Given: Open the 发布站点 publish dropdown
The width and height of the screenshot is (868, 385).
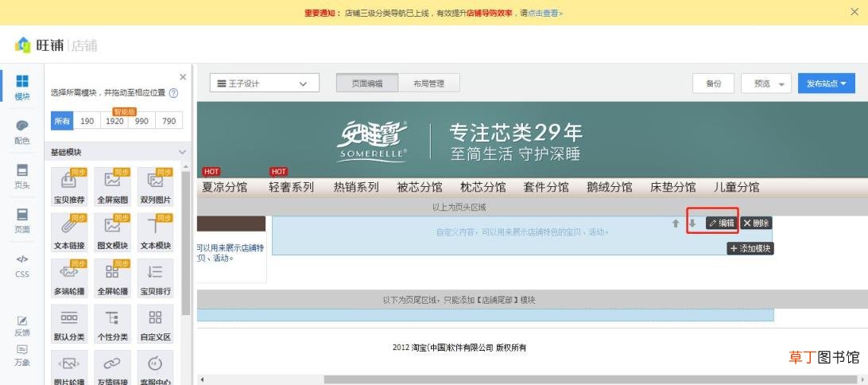Looking at the screenshot, I should pyautogui.click(x=827, y=83).
